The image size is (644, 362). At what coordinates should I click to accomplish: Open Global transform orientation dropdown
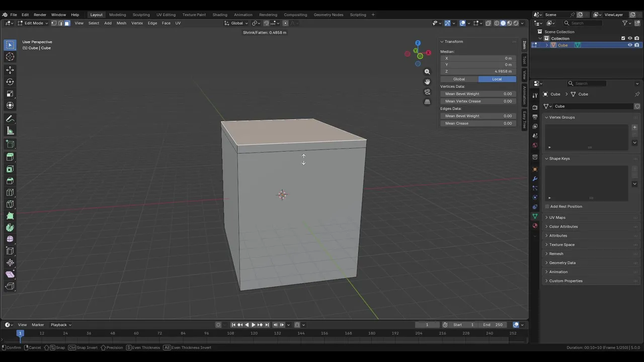click(x=236, y=23)
